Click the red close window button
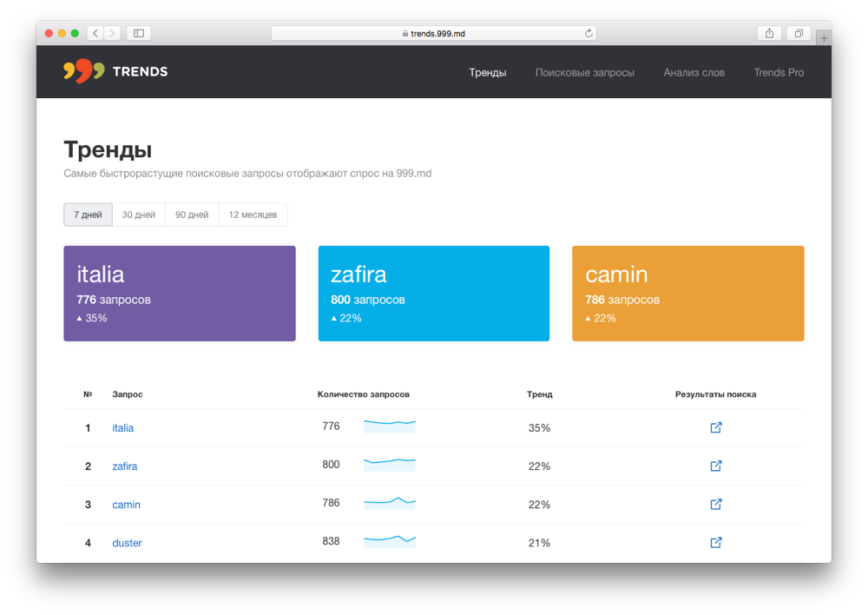 tap(49, 33)
